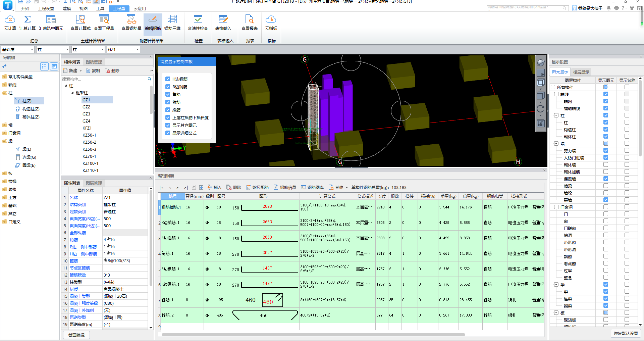644x341 pixels.
Task: Click 截面编辑 button
Action: [76, 335]
